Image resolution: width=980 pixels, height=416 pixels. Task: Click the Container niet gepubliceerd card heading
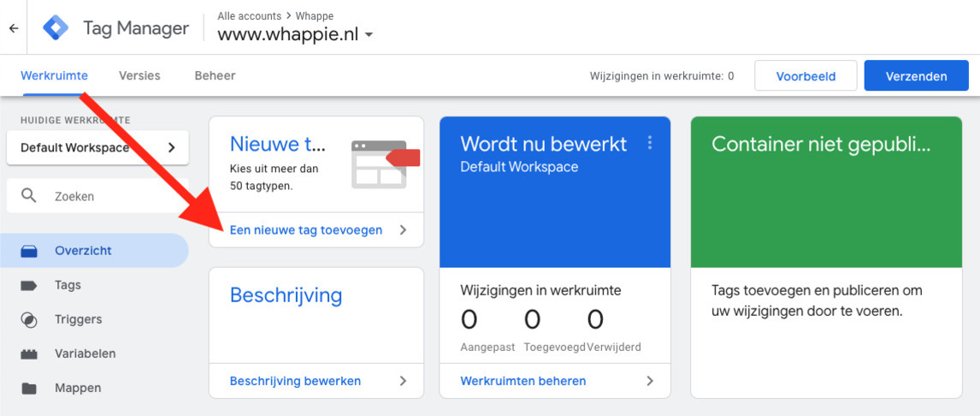(821, 145)
